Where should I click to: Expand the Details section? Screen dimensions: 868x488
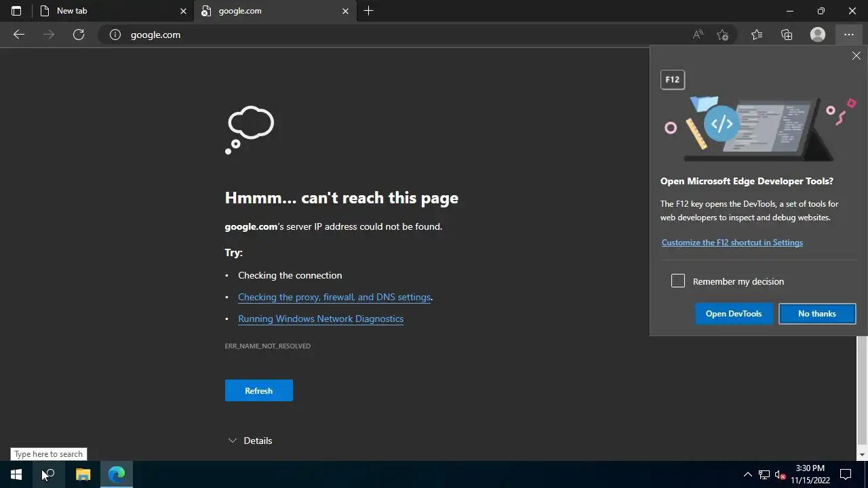click(250, 441)
